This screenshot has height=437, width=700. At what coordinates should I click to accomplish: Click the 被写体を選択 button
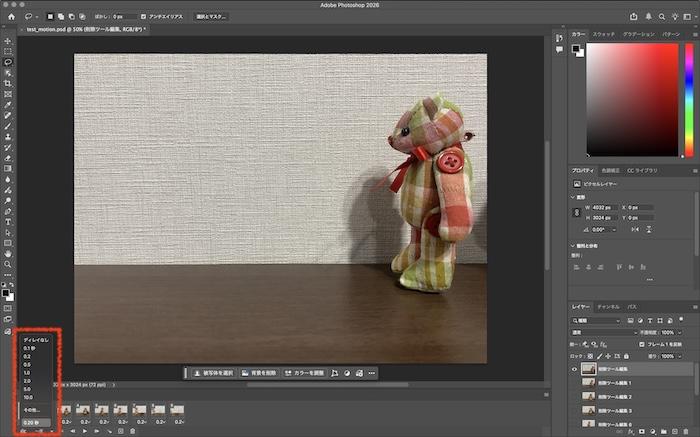click(213, 372)
